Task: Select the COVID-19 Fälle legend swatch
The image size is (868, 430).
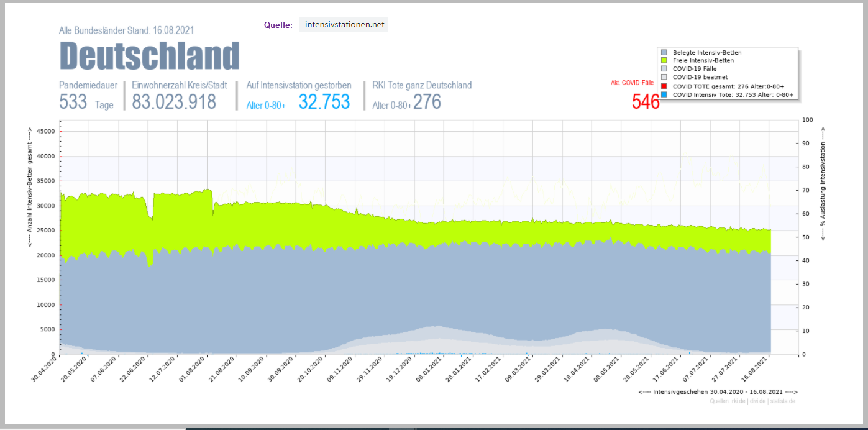Action: 664,69
